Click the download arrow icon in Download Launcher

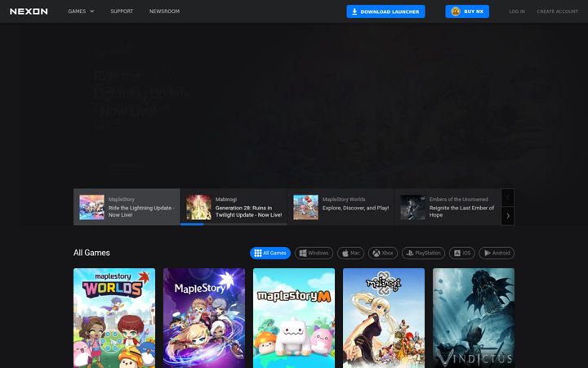tap(354, 11)
